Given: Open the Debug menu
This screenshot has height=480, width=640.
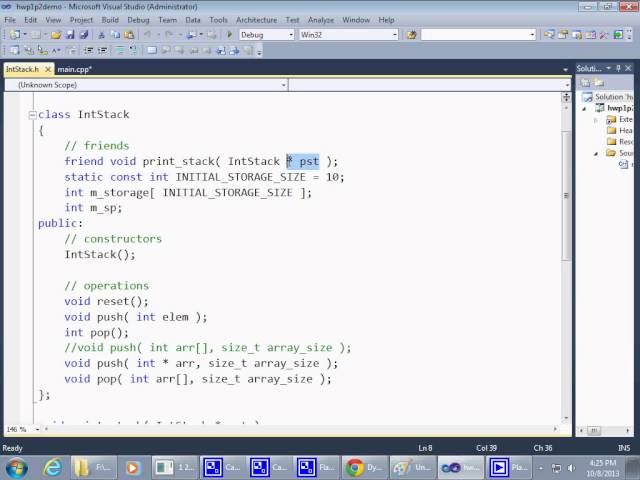Looking at the screenshot, I should pyautogui.click(x=138, y=20).
